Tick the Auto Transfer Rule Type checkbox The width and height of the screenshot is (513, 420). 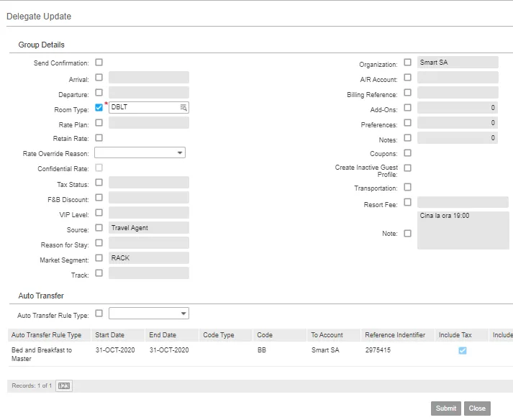pyautogui.click(x=99, y=314)
